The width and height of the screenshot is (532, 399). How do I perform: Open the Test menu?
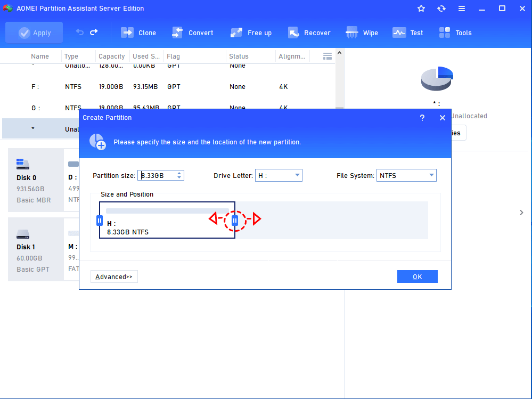point(407,32)
